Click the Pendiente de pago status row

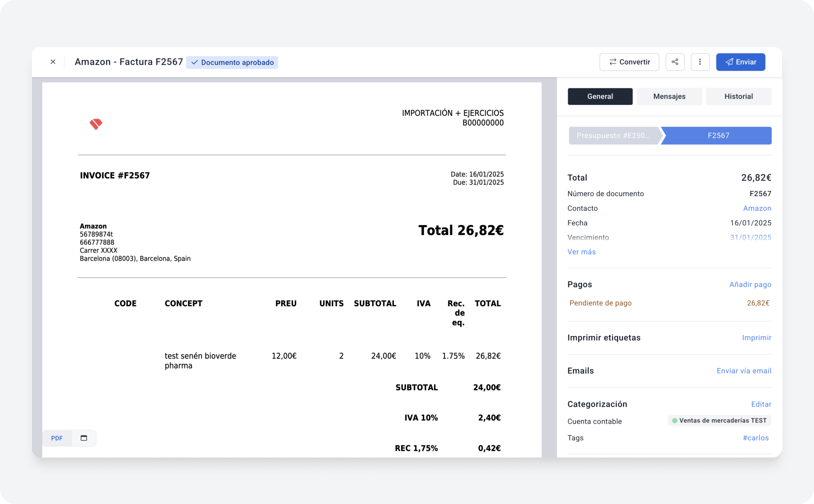669,303
